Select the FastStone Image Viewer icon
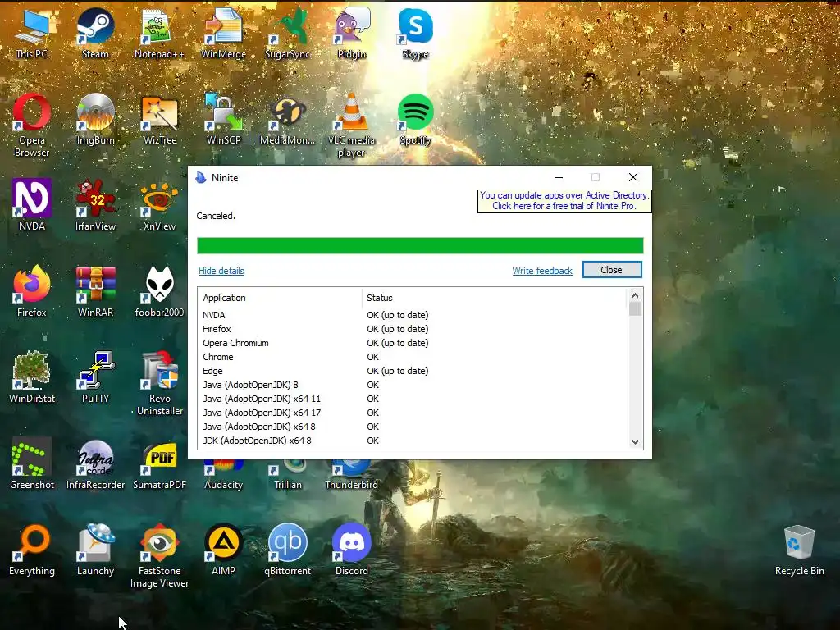 click(160, 556)
